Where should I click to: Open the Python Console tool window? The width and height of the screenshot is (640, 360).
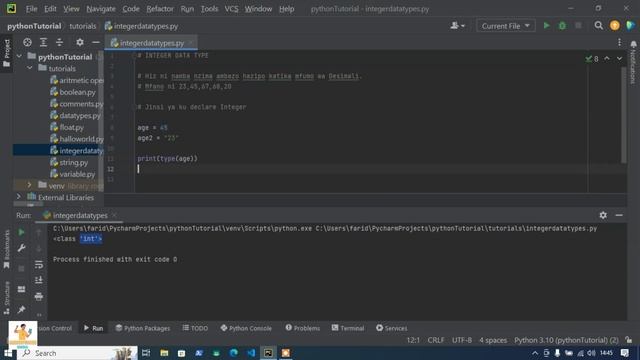(246, 328)
